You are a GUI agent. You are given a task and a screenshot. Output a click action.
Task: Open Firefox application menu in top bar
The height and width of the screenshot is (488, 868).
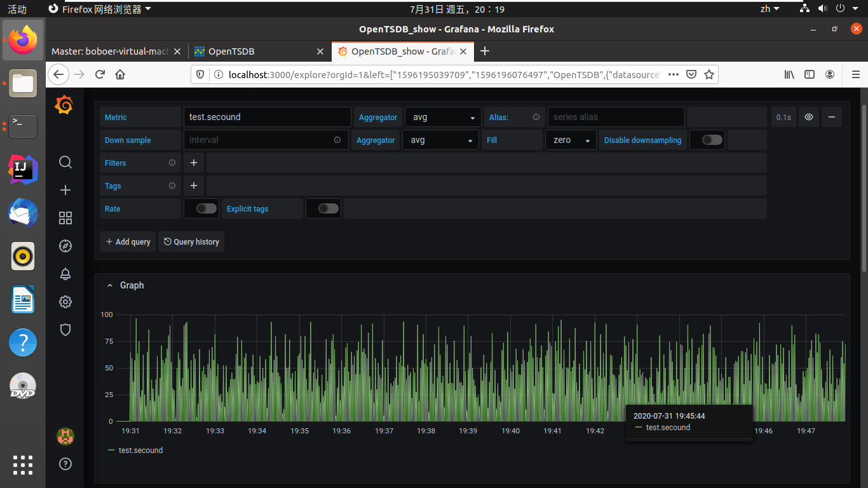(x=100, y=9)
